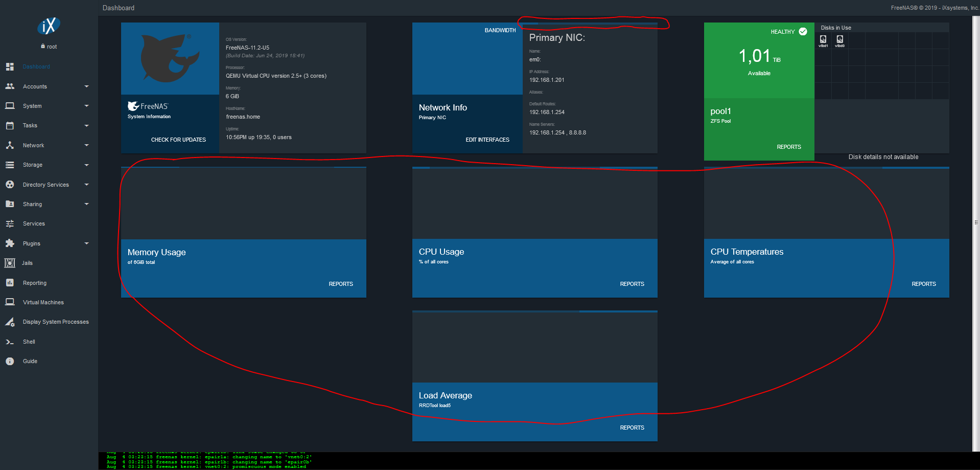Click the vtbd1 disk icon
Viewport: 980px width, 470px height.
[823, 39]
